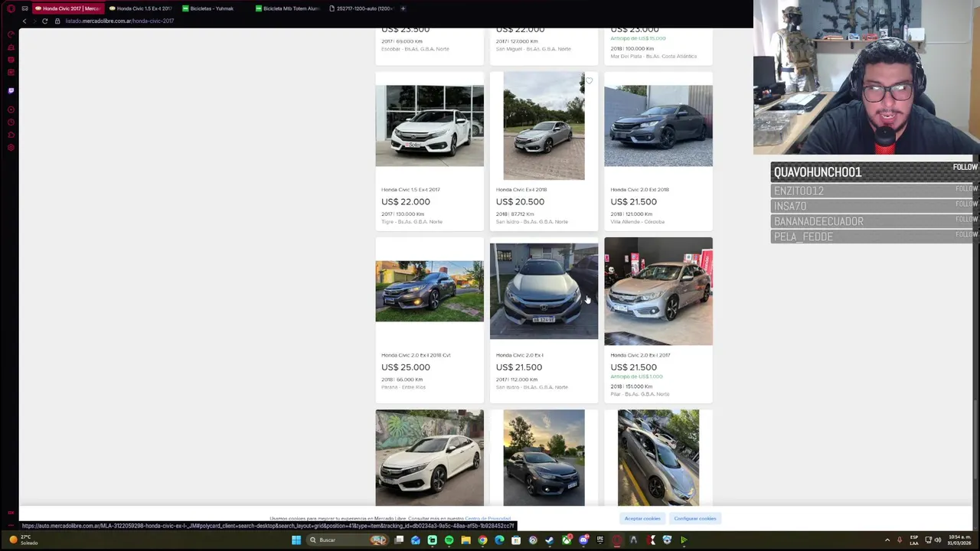The height and width of the screenshot is (551, 980).
Task: Open File Explorer from taskbar
Action: (x=465, y=540)
